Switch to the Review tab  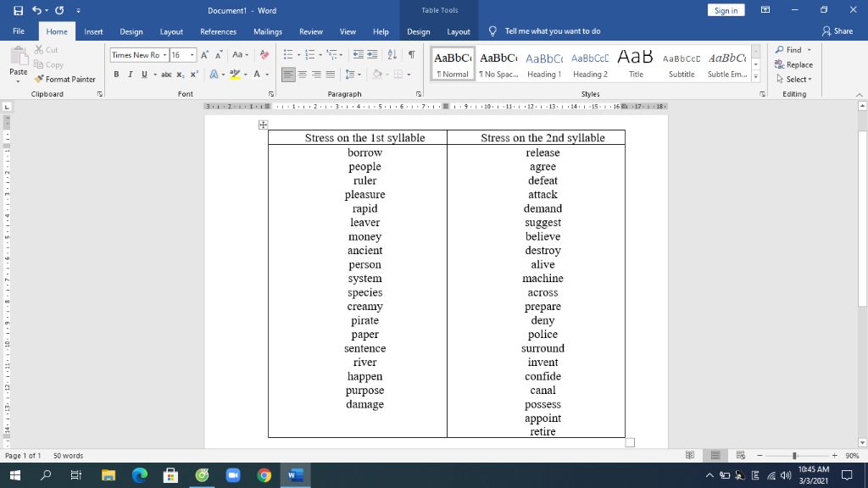tap(311, 31)
